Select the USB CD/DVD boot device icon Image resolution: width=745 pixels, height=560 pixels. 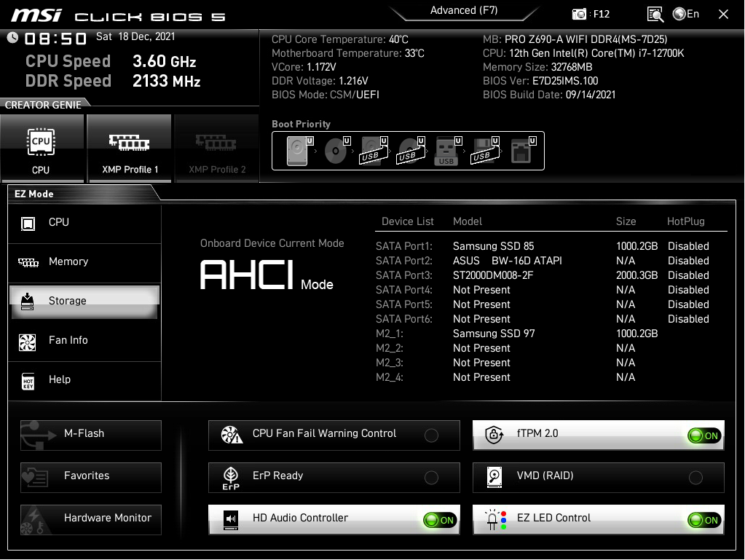point(411,151)
